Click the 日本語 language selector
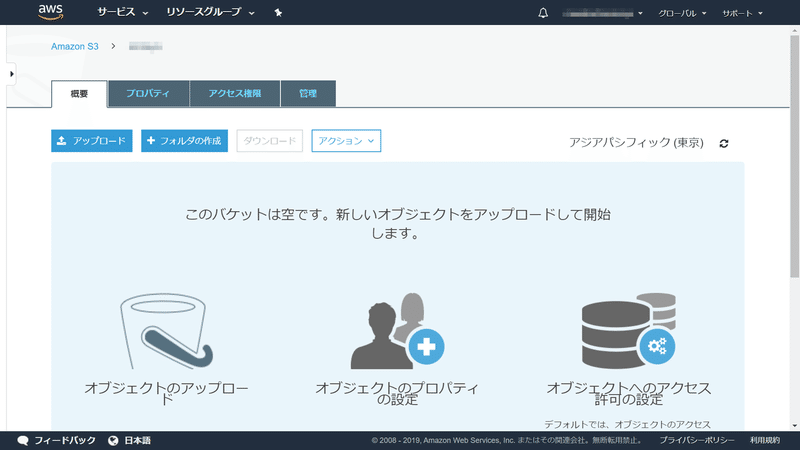The width and height of the screenshot is (800, 450). click(137, 440)
